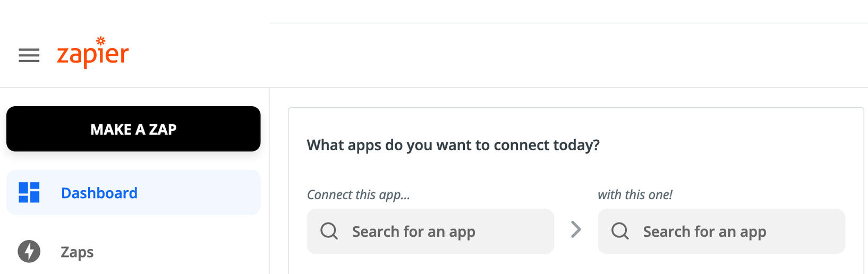Open the hamburger navigation menu
Viewport: 868px width, 274px height.
point(29,55)
